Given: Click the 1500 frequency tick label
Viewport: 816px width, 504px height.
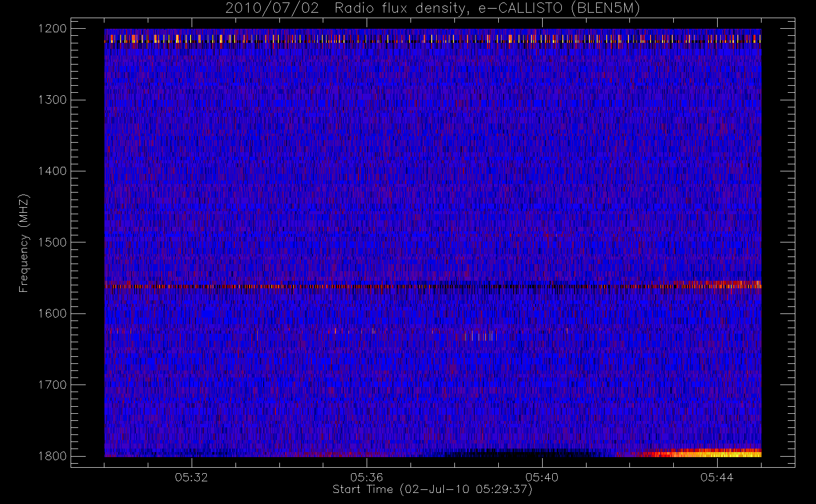Looking at the screenshot, I should [x=53, y=242].
